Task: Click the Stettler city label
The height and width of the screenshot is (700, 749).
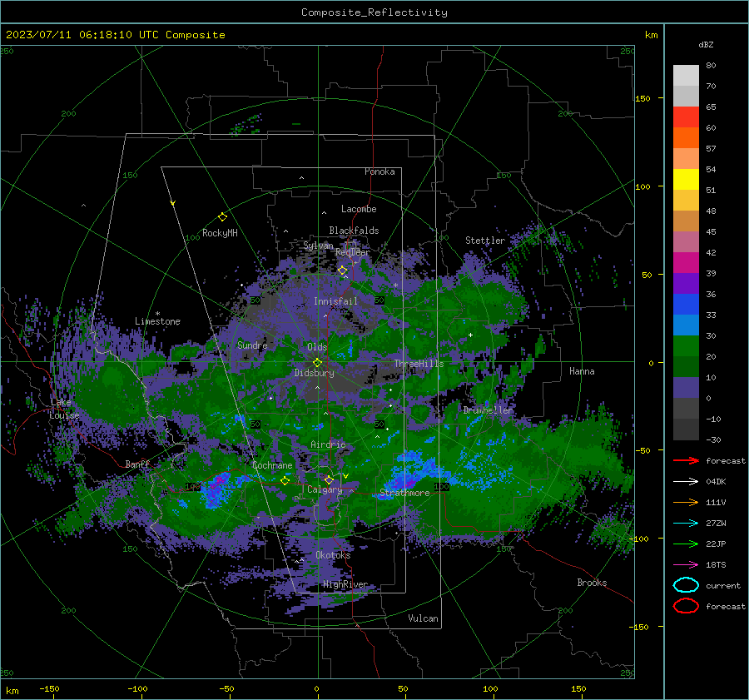Action: [485, 241]
